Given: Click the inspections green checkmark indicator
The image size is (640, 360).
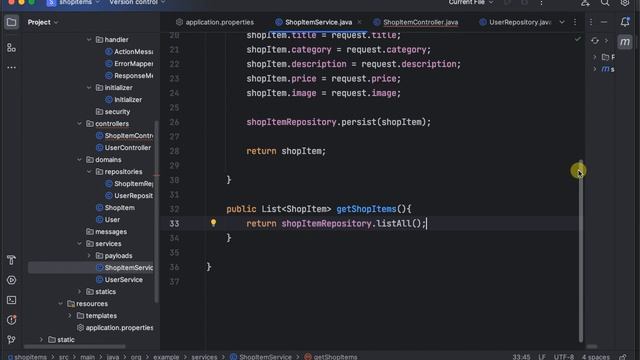Looking at the screenshot, I should point(578,39).
